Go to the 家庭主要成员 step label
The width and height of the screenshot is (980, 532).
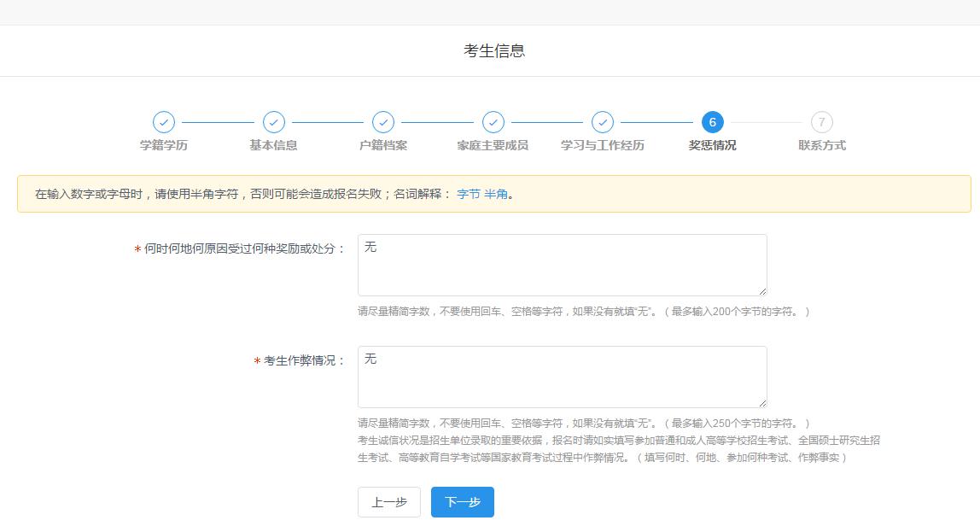click(493, 145)
